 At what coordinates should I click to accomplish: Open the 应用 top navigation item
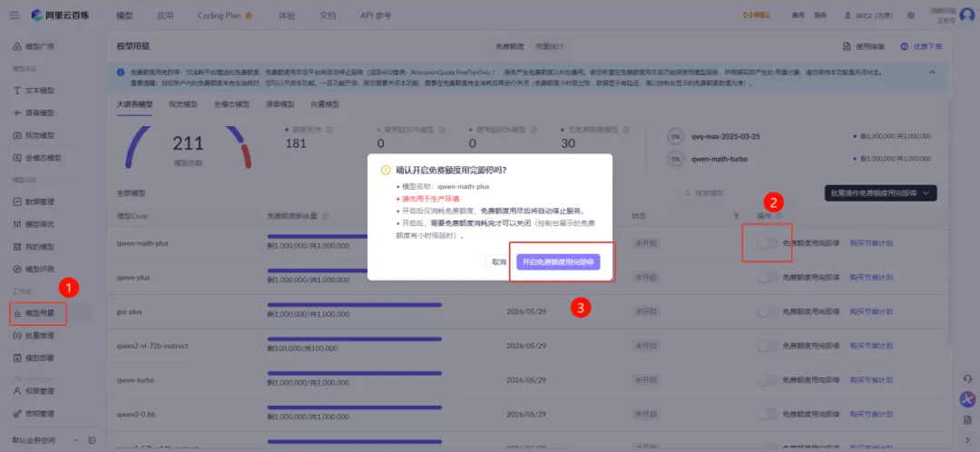165,15
